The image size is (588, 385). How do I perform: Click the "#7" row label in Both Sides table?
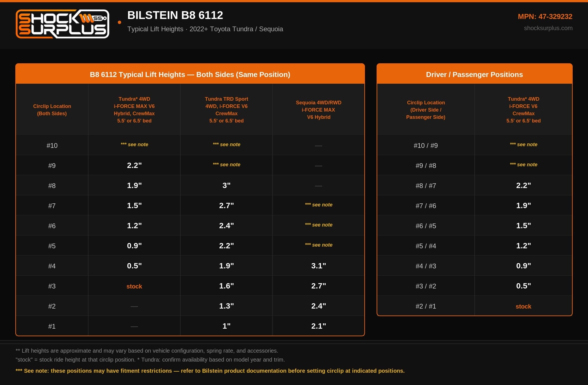tap(52, 206)
